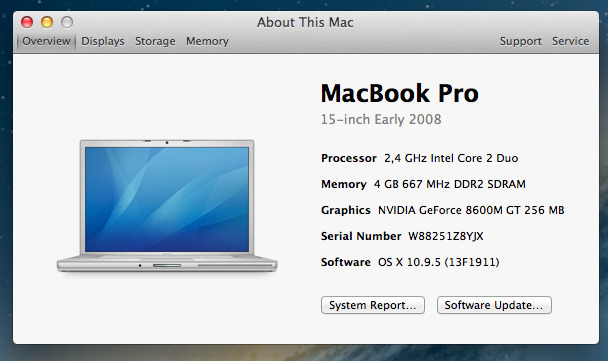Image resolution: width=608 pixels, height=361 pixels.
Task: Open the Storage tab
Action: 155,41
